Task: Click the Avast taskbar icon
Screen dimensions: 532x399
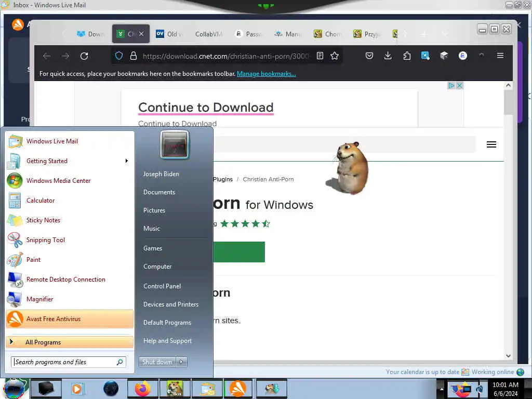Action: 238,389
